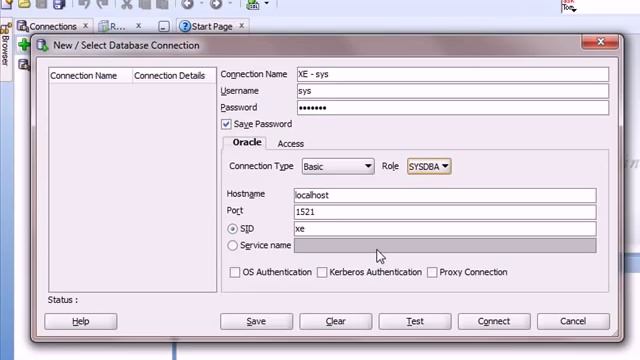This screenshot has height=360, width=640.
Task: Click the Connection Name column header
Action: click(x=91, y=76)
